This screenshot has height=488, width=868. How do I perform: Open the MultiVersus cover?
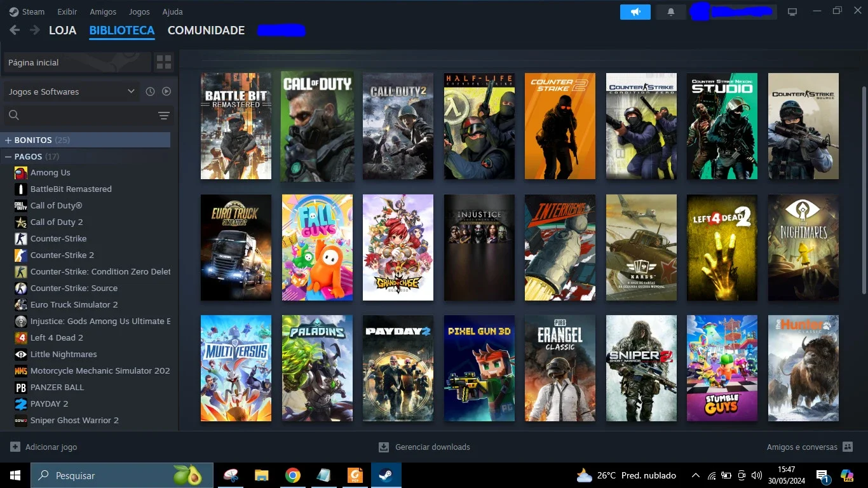coord(236,368)
